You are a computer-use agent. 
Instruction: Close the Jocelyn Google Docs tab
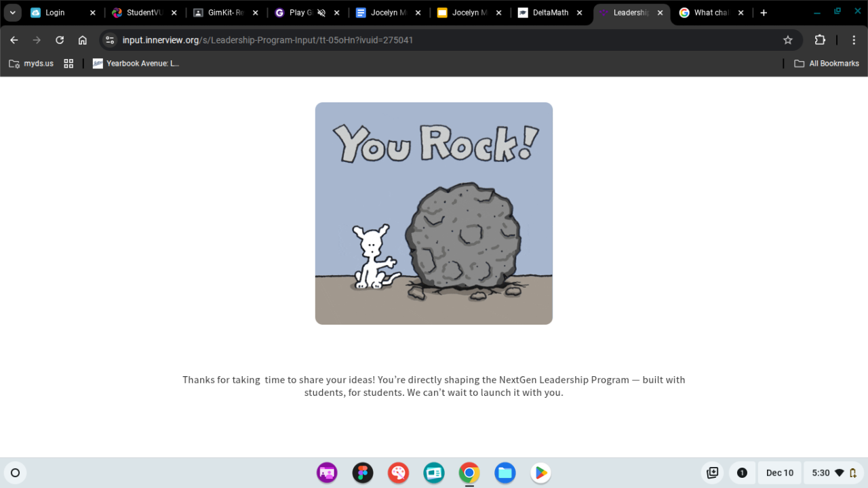[x=418, y=13]
